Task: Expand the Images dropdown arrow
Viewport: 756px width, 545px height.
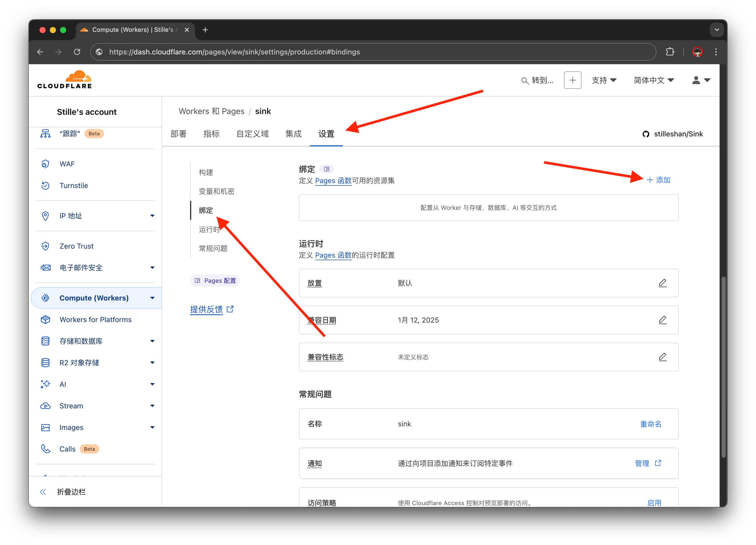Action: tap(152, 428)
